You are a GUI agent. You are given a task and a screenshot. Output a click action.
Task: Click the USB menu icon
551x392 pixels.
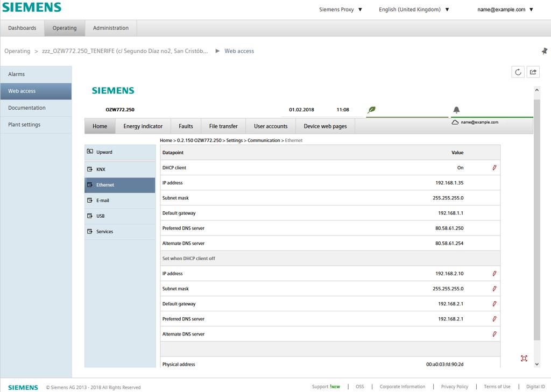(90, 216)
